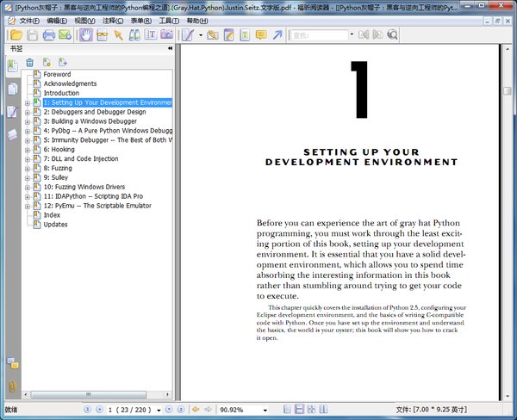
Task: Switch to continuous page layout icon
Action: 299,409
